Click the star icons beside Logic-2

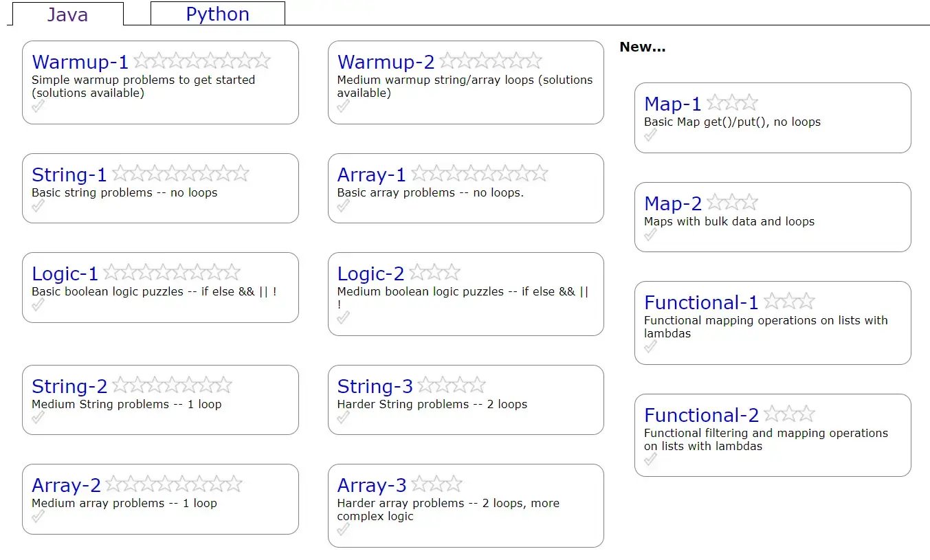click(434, 273)
